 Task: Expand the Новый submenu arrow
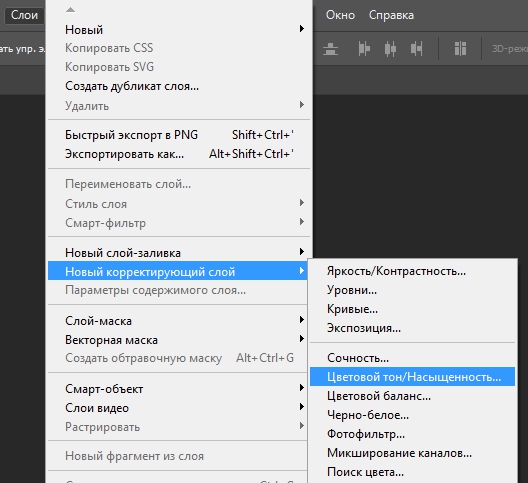pos(302,29)
